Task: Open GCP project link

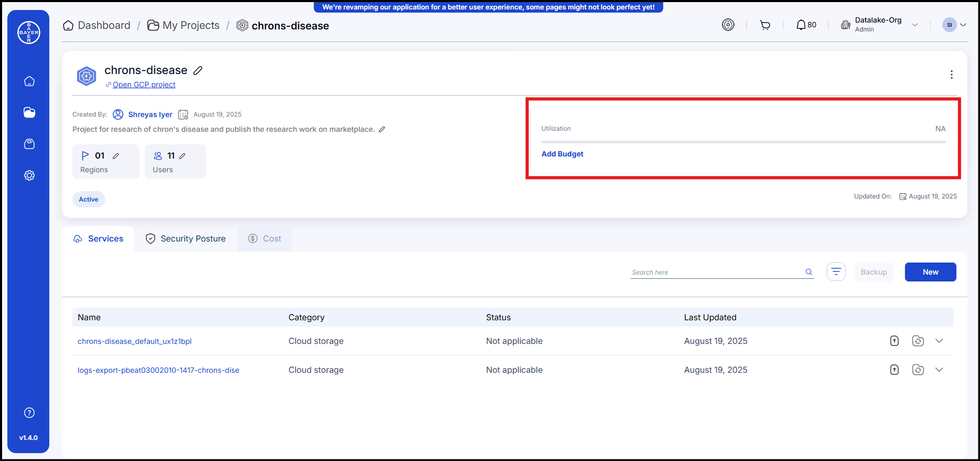Action: 144,85
